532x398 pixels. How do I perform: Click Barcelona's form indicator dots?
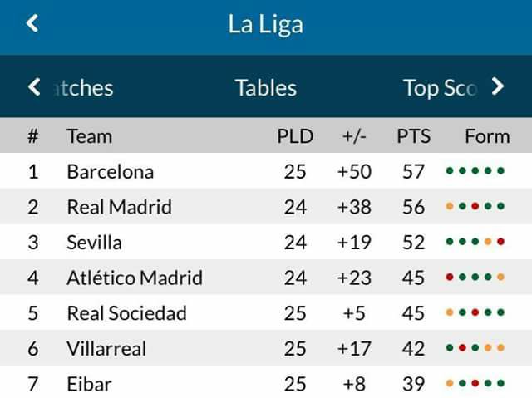tap(475, 170)
